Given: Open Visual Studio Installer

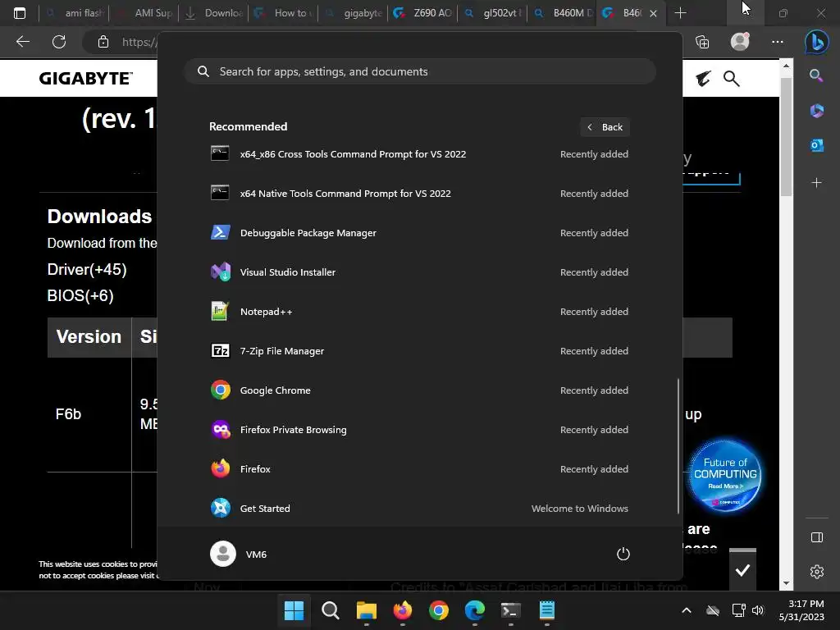Looking at the screenshot, I should [x=419, y=272].
